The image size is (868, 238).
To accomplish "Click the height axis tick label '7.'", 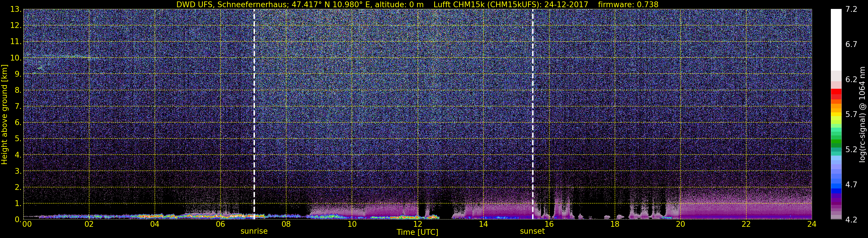I will tap(18, 107).
